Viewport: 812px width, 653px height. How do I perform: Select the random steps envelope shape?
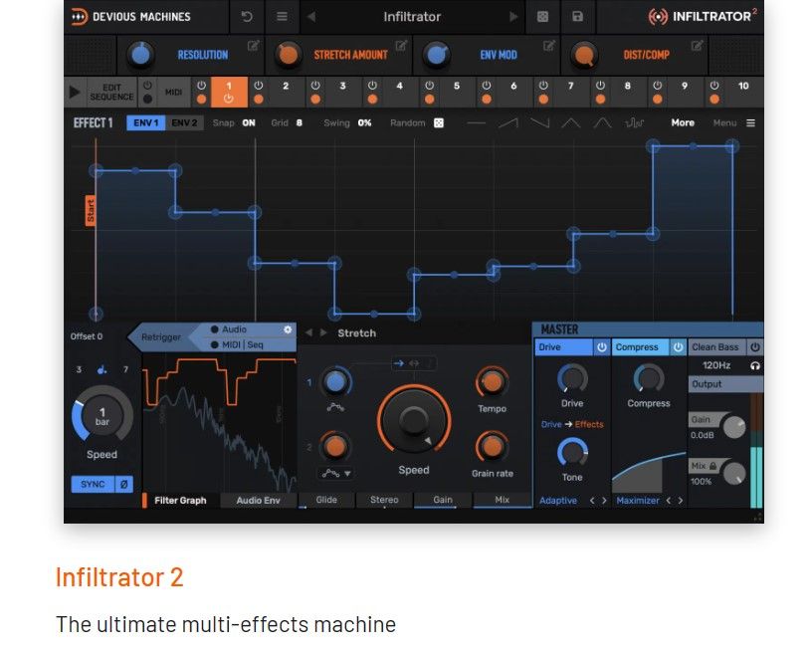(634, 123)
